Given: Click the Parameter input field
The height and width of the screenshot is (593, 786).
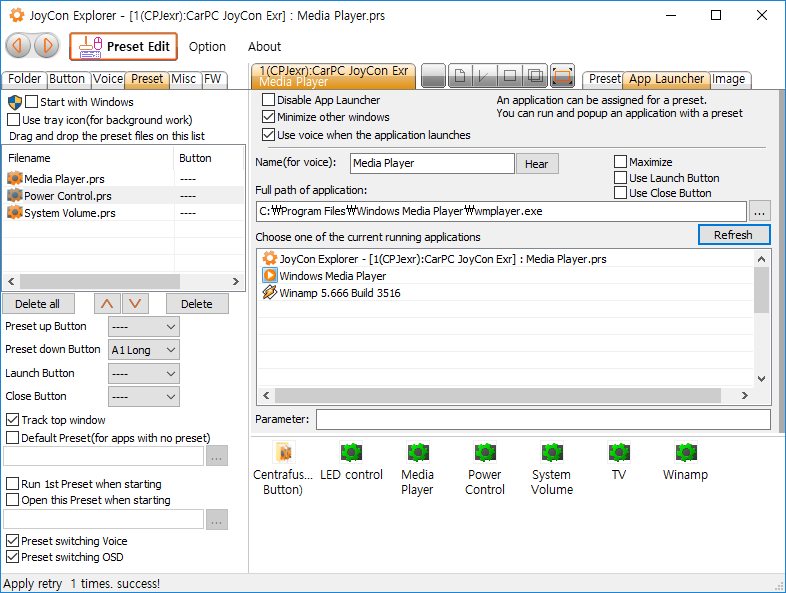Looking at the screenshot, I should coord(543,420).
